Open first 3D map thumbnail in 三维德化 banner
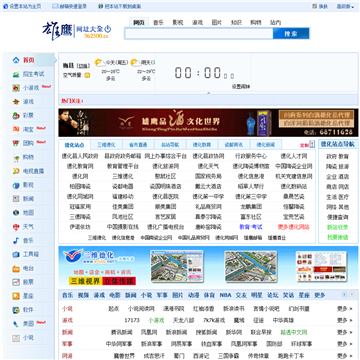Viewport: 360px width, 360px height. pyautogui.click(x=177, y=267)
